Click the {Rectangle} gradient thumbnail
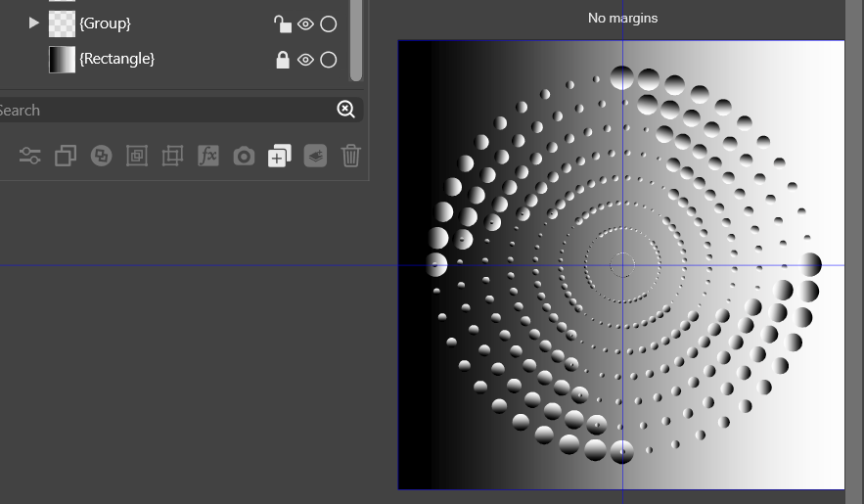This screenshot has height=504, width=864. [x=62, y=60]
